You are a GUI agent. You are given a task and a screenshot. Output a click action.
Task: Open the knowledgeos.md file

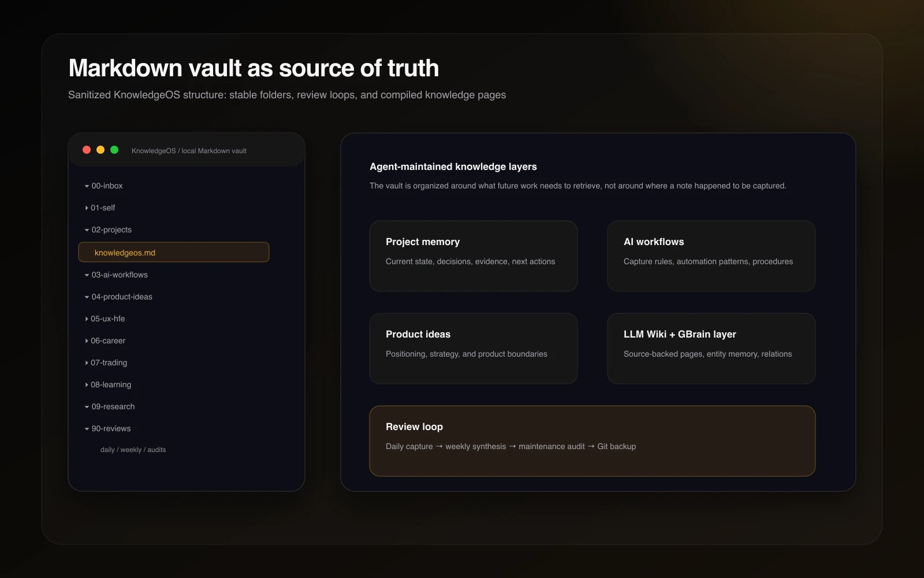click(x=174, y=252)
